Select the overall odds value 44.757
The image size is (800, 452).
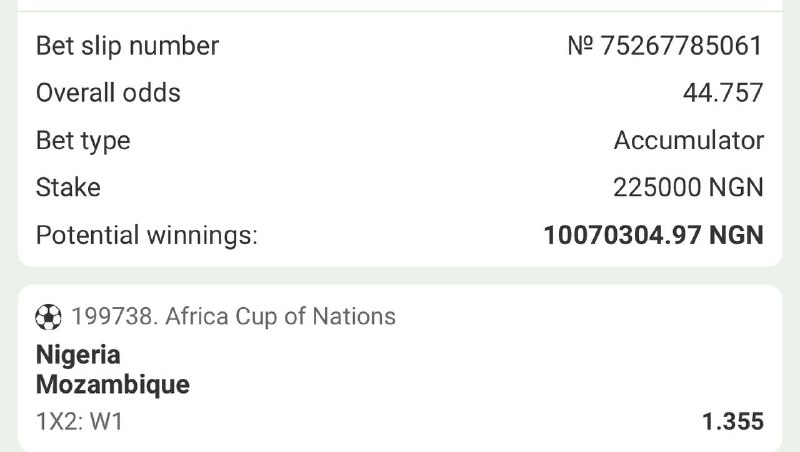pyautogui.click(x=723, y=93)
